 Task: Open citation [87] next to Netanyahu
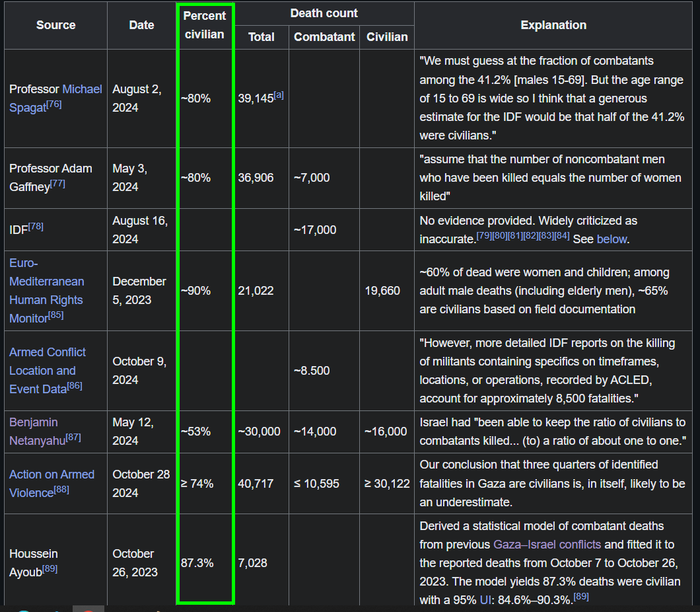coord(73,438)
